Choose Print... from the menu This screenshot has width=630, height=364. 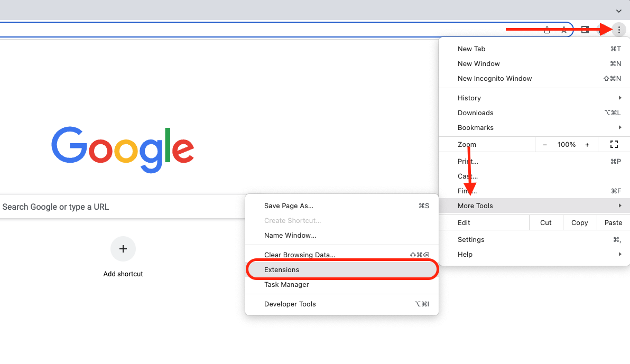tap(534, 162)
